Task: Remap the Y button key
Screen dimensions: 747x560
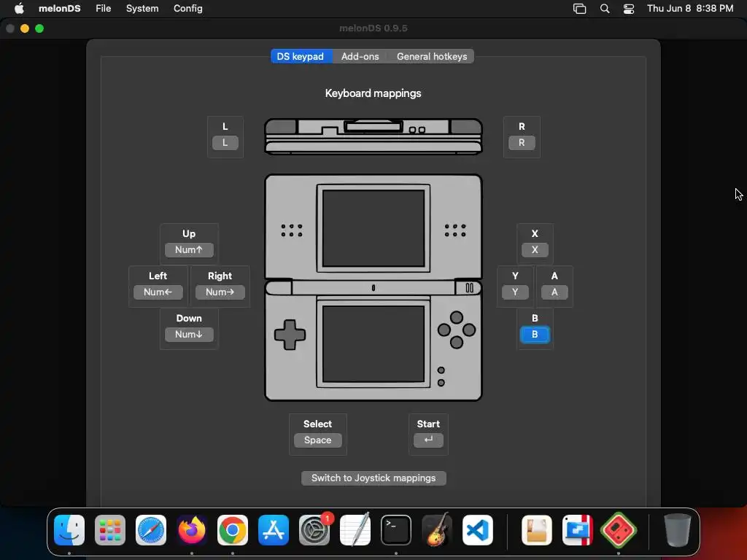Action: (x=515, y=292)
